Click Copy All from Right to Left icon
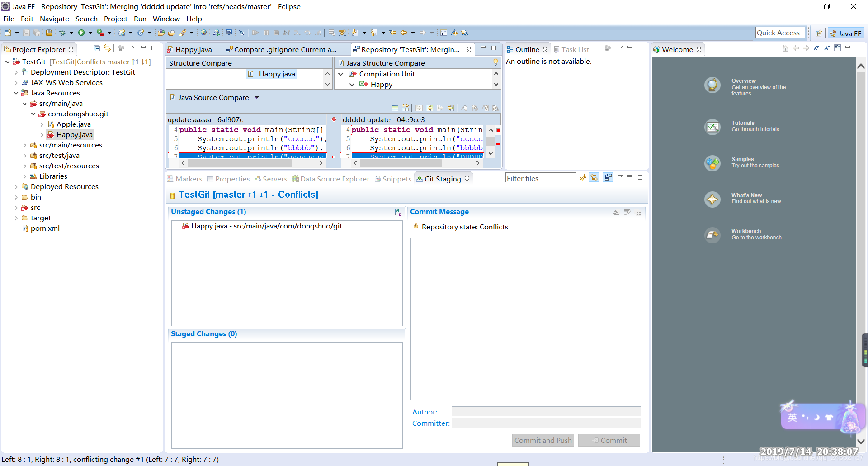The width and height of the screenshot is (868, 466). (429, 108)
